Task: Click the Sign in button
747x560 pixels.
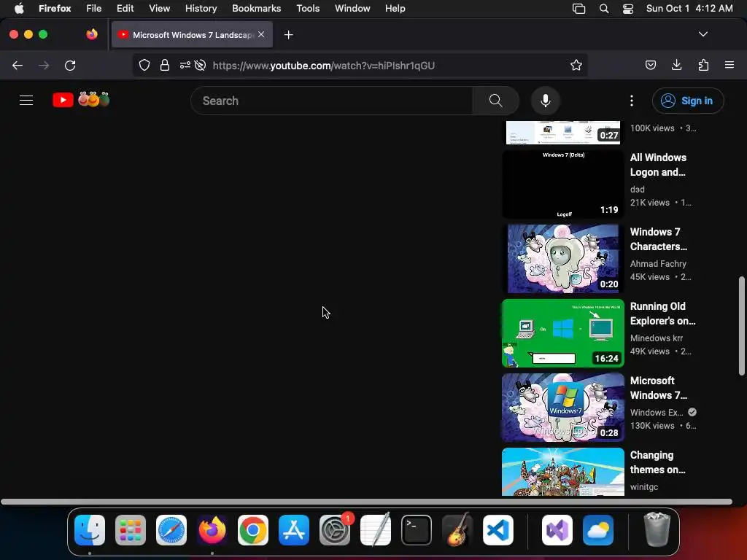Action: [687, 101]
